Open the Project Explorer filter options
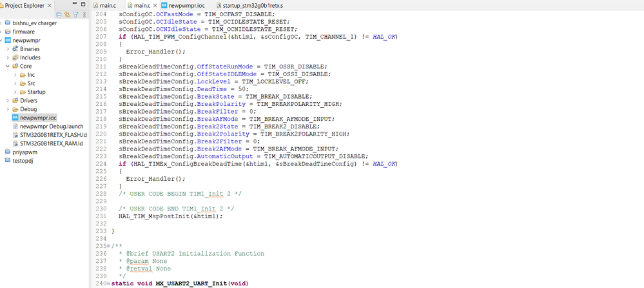 (75, 14)
